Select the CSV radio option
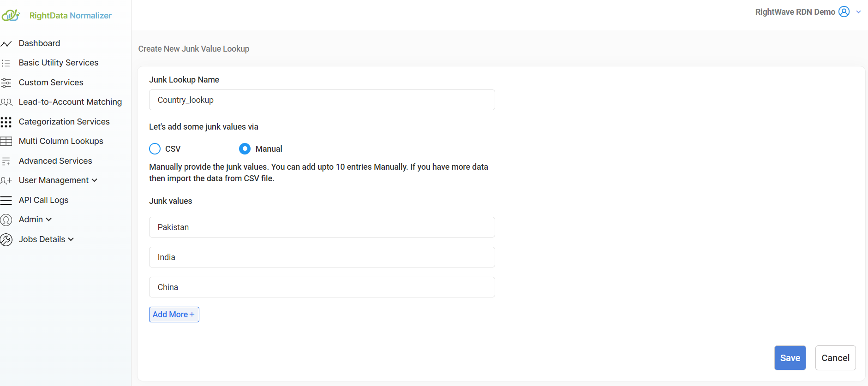This screenshot has height=386, width=868. click(x=155, y=149)
